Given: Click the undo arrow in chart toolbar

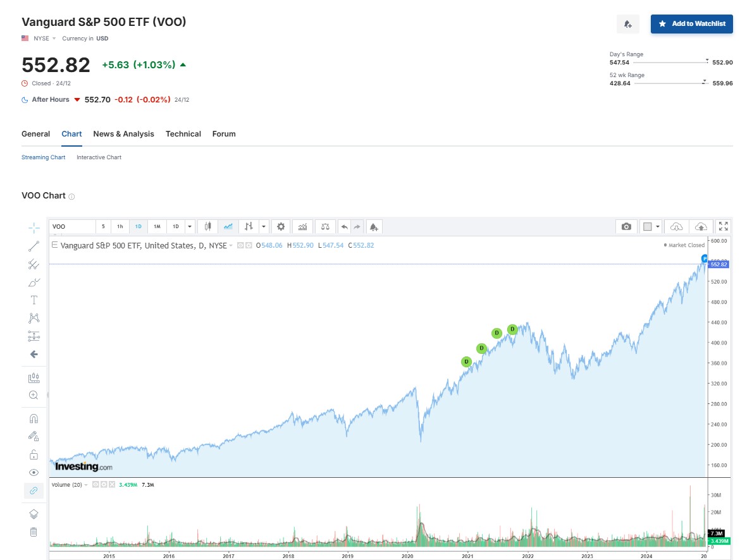Looking at the screenshot, I should pos(345,227).
